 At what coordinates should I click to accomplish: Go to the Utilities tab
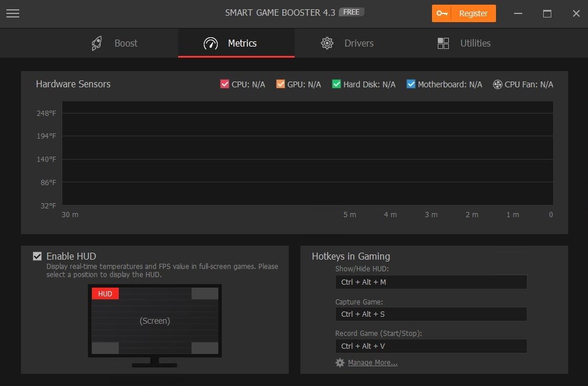[x=469, y=43]
